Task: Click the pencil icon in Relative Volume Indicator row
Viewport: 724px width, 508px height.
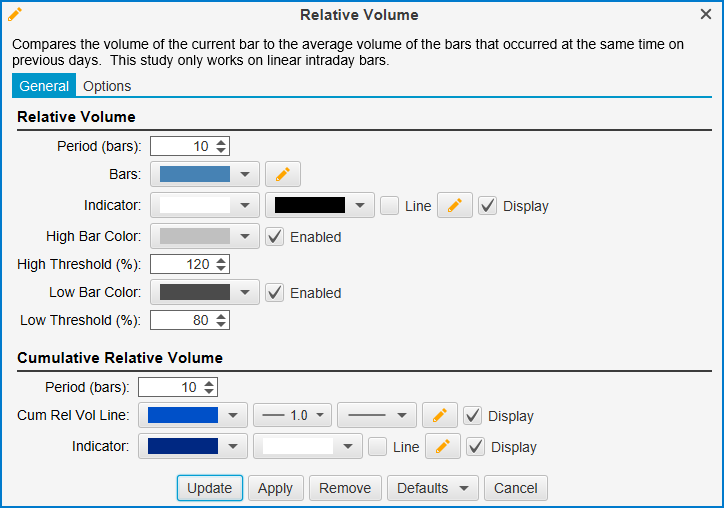Action: tap(454, 206)
